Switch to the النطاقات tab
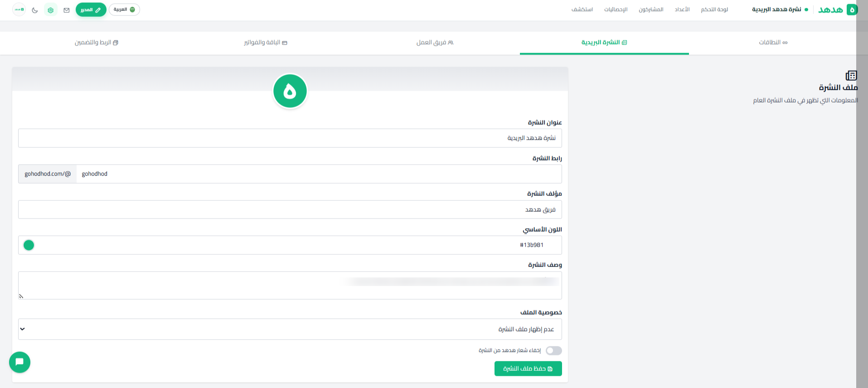 point(773,43)
